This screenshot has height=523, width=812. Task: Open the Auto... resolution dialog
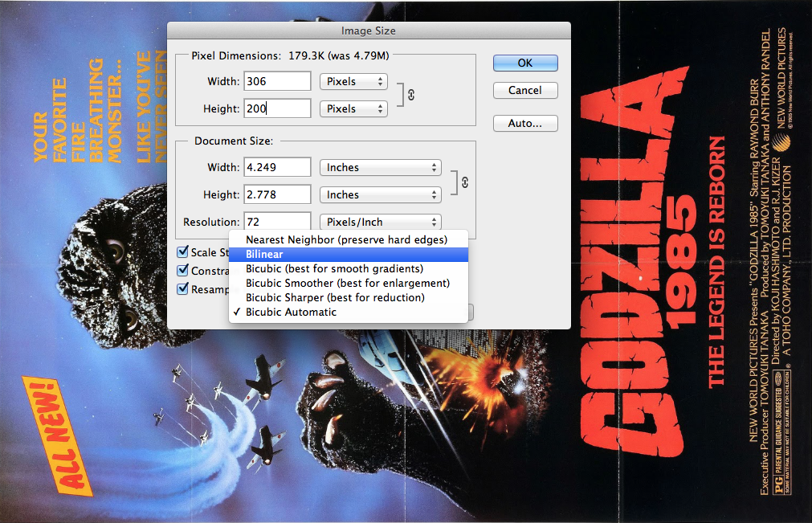525,123
